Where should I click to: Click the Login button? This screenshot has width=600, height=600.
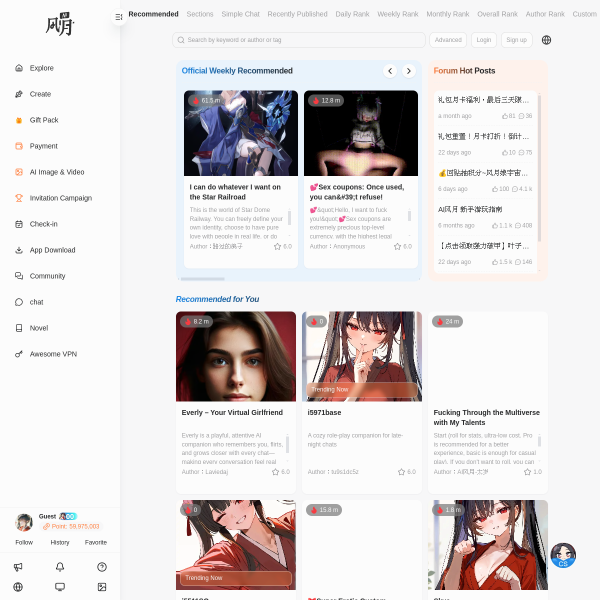(484, 40)
